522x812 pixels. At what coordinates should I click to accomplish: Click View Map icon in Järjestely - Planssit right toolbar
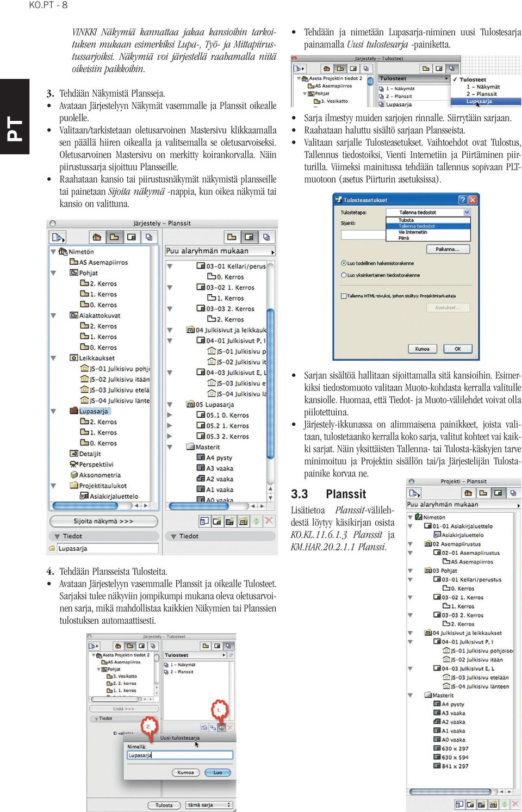coord(232,237)
